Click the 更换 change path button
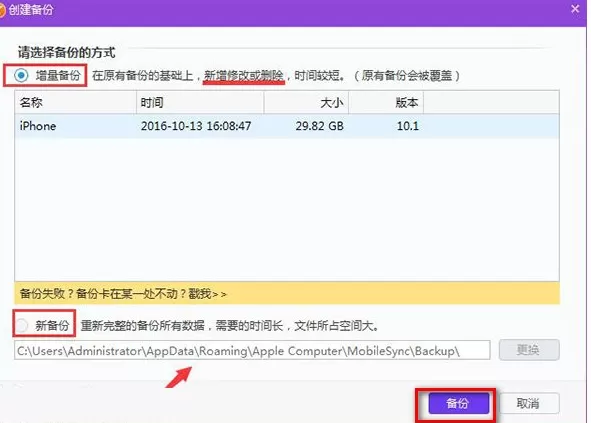Viewport: 591px width, 423px height. coord(528,350)
